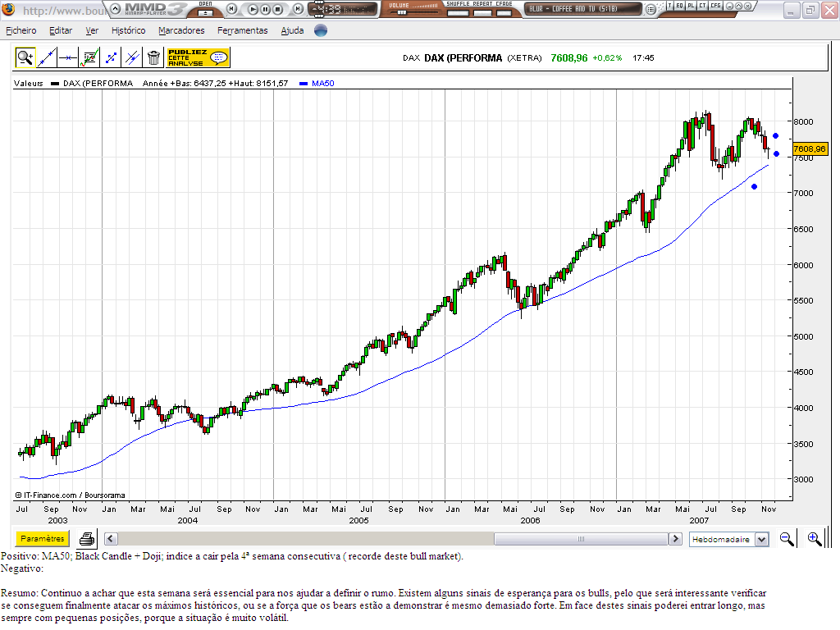The width and height of the screenshot is (840, 630).
Task: Click the trash can delete icon
Action: [x=153, y=57]
